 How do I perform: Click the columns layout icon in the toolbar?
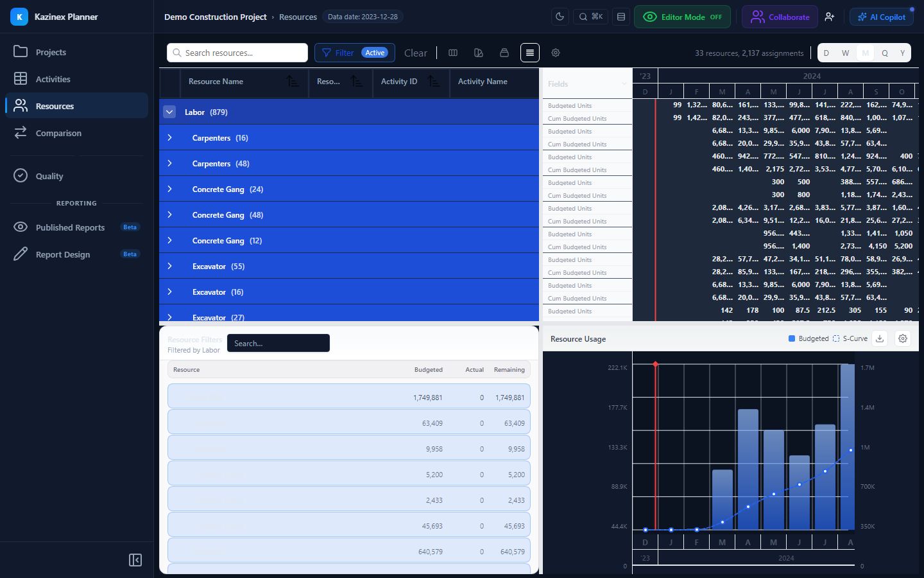(x=453, y=53)
